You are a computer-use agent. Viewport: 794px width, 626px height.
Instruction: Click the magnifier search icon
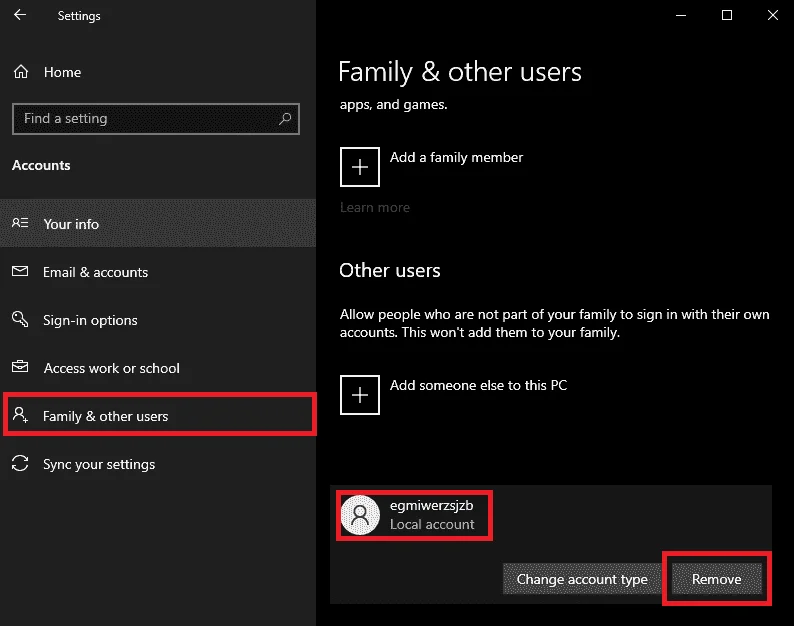[x=285, y=119]
